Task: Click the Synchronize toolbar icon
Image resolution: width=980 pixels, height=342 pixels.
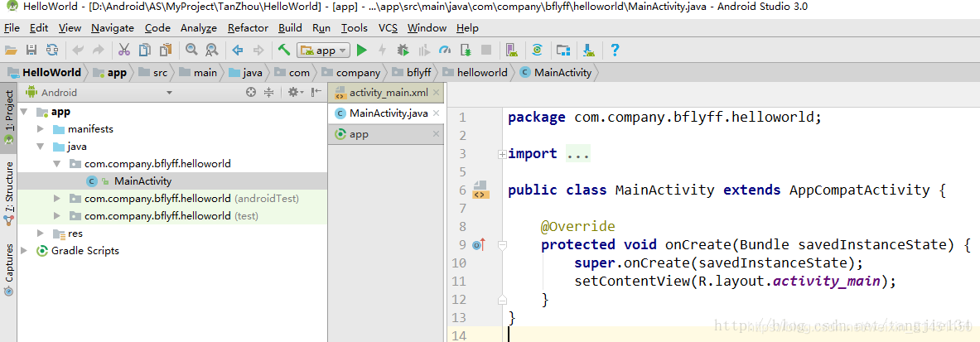Action: 52,50
